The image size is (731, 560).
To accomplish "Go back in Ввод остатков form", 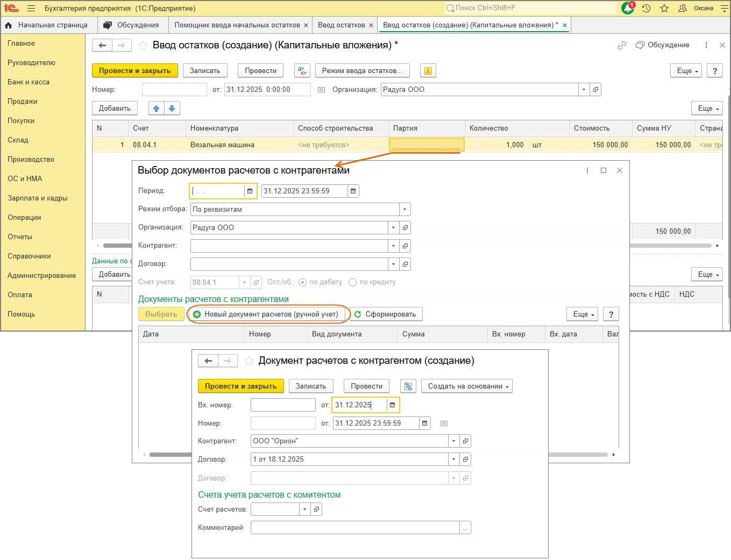I will coord(102,45).
